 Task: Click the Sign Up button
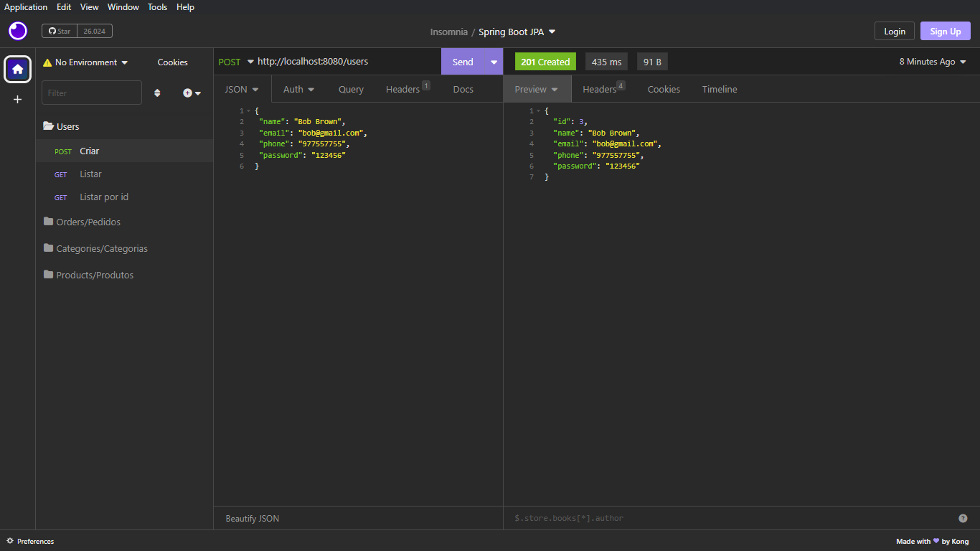coord(946,31)
